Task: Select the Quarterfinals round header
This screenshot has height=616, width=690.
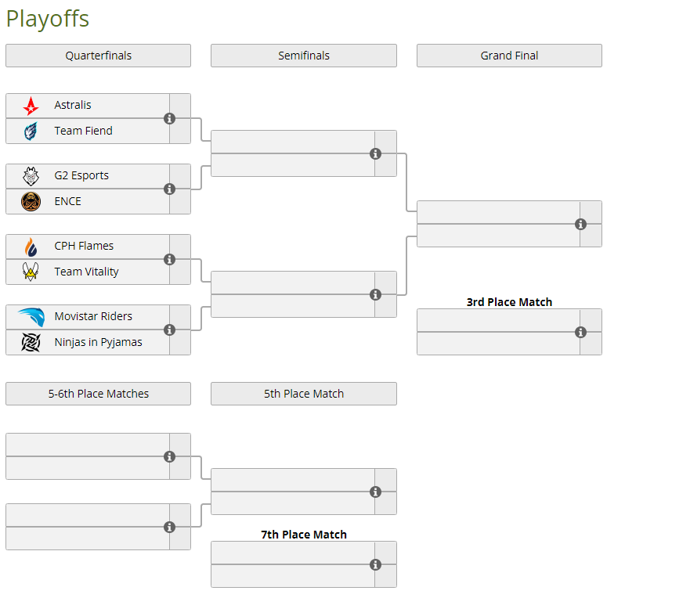Action: (98, 56)
